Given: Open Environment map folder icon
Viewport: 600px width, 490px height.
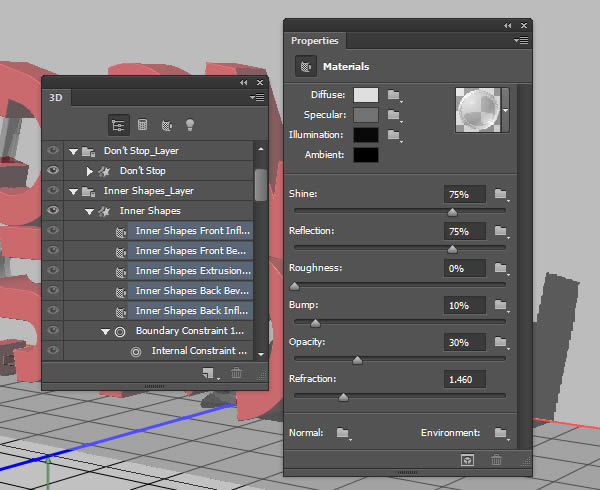Looking at the screenshot, I should [x=501, y=433].
